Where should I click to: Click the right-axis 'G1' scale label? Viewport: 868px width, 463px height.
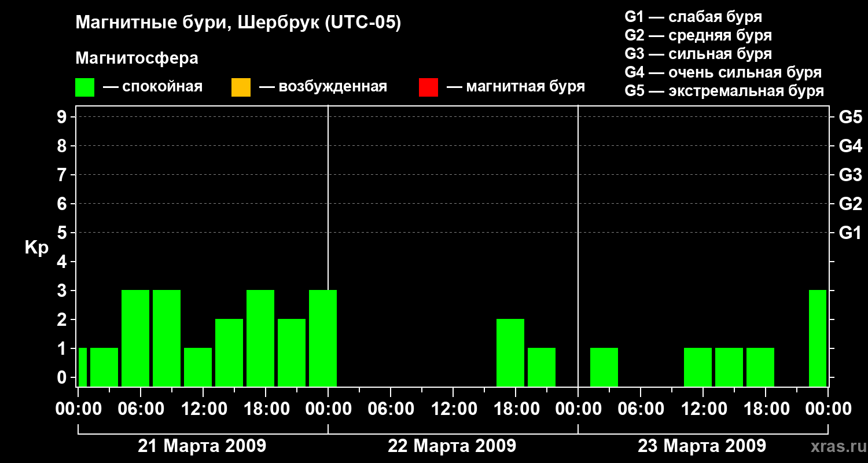pyautogui.click(x=850, y=233)
